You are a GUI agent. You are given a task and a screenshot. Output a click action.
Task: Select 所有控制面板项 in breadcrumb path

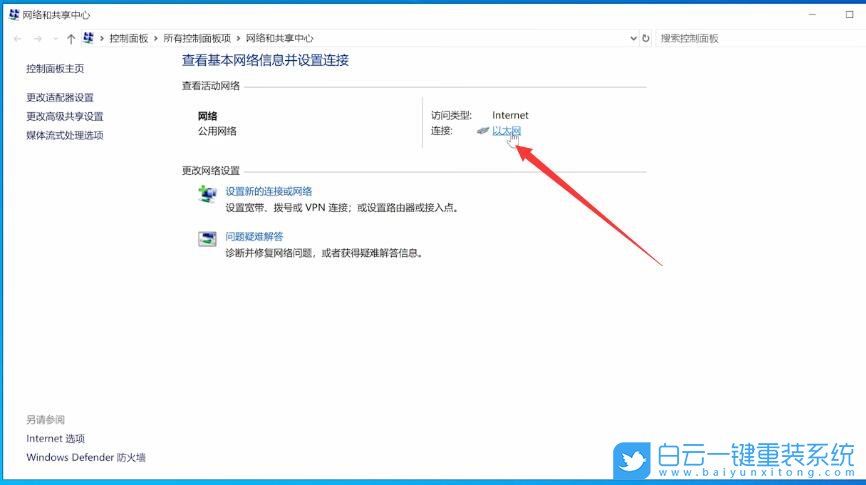pyautogui.click(x=197, y=38)
